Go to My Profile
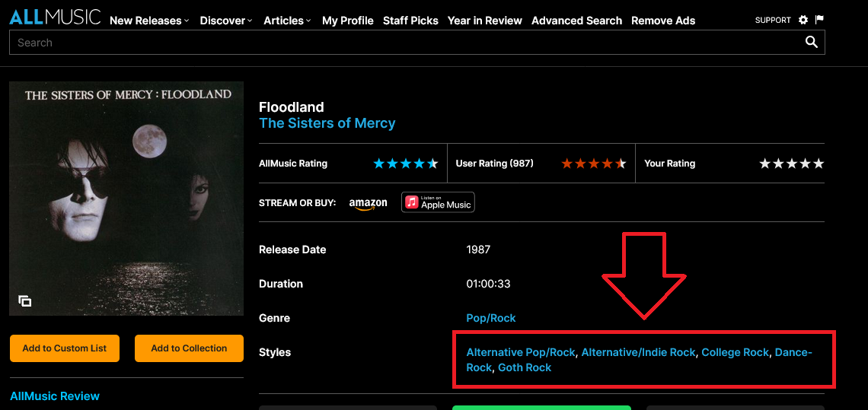The width and height of the screenshot is (868, 410). [347, 21]
